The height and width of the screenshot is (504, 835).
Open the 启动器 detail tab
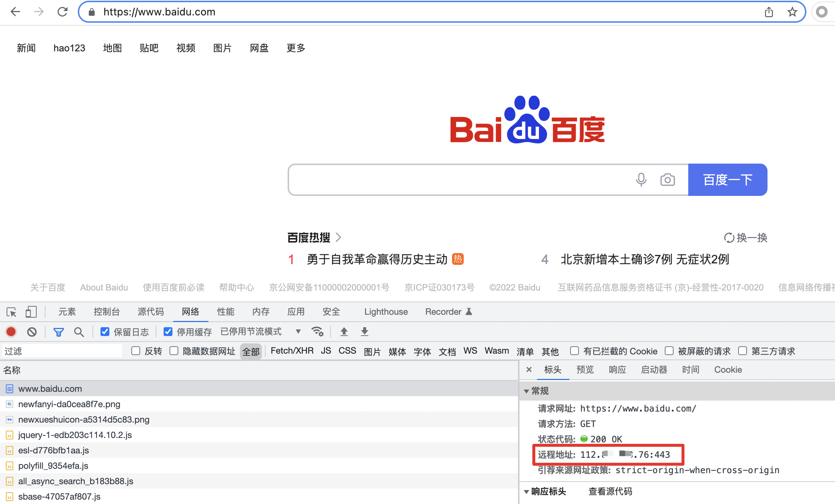point(654,369)
